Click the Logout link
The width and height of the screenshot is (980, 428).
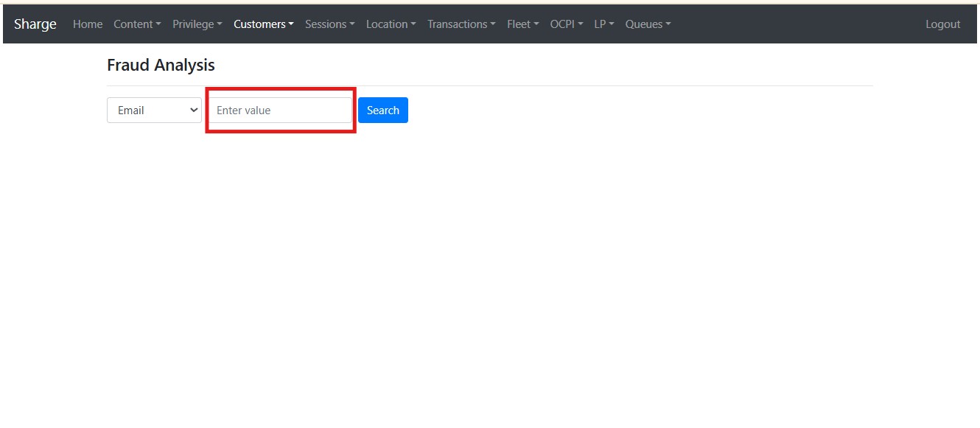942,24
